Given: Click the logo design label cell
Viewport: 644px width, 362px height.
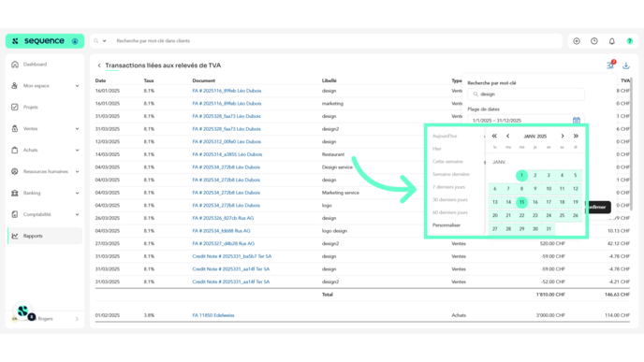Looking at the screenshot, I should (334, 231).
